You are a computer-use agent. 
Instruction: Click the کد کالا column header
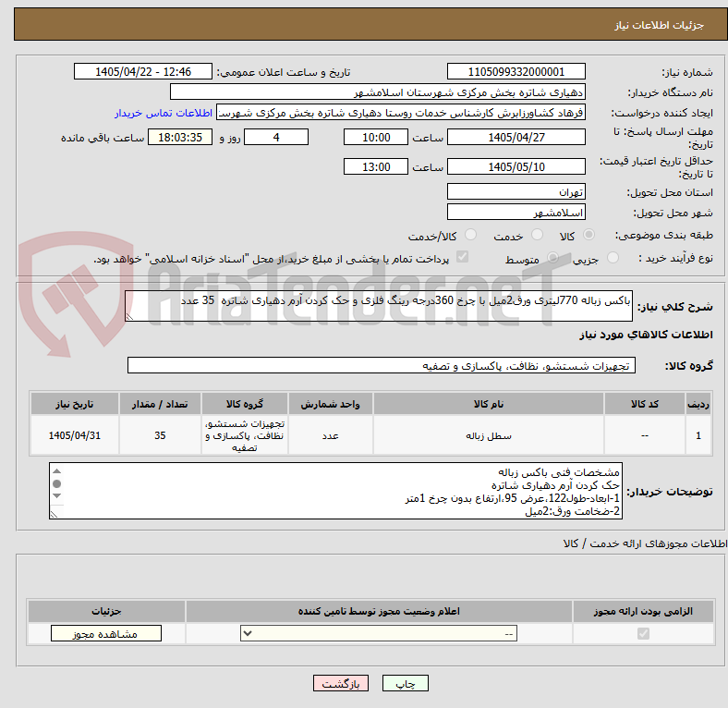point(645,404)
